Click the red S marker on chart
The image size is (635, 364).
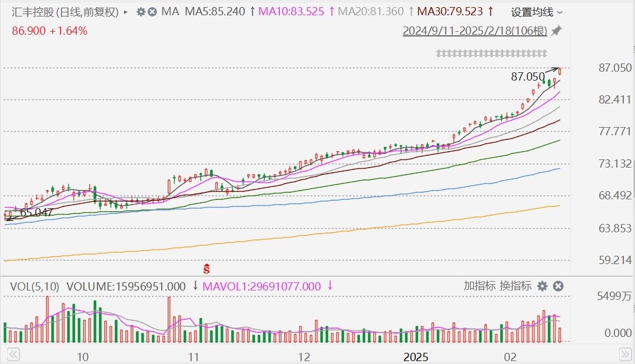click(207, 269)
